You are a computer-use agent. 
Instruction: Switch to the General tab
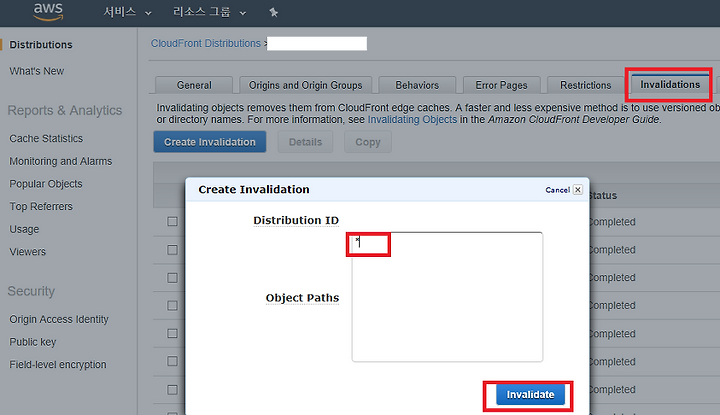194,85
